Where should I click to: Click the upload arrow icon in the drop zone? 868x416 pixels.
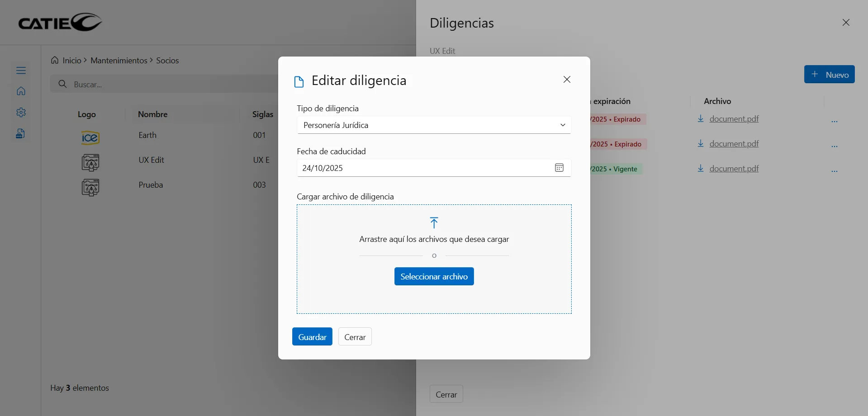(x=434, y=222)
